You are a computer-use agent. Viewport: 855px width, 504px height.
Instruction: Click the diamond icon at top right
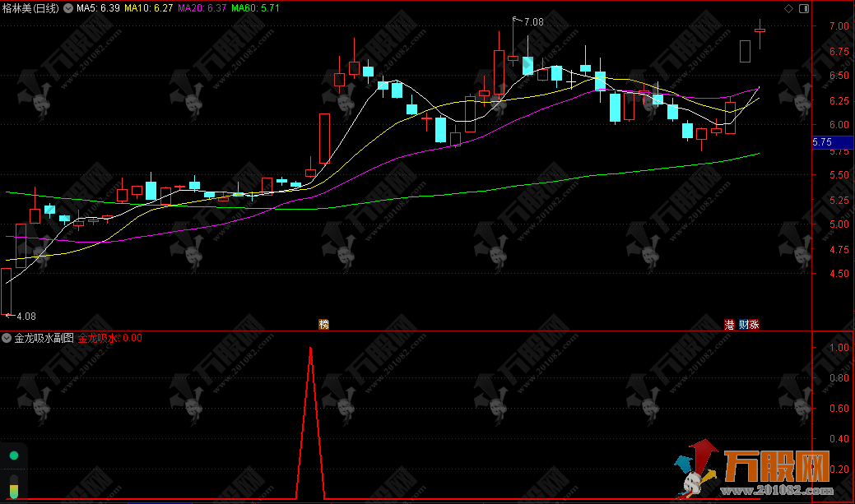(788, 8)
